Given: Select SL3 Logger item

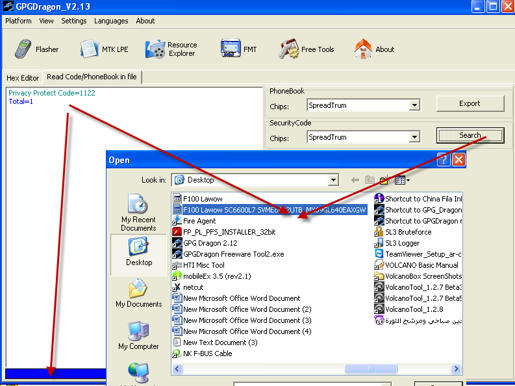Looking at the screenshot, I should tap(397, 243).
